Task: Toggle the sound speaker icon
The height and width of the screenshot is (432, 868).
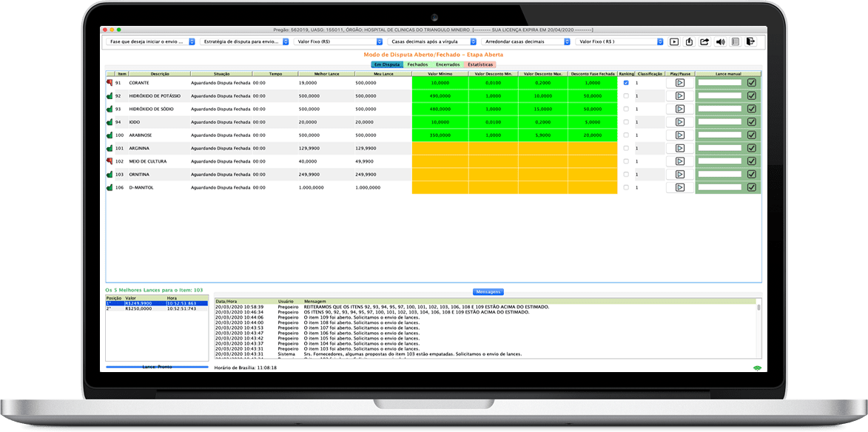Action: pos(720,41)
